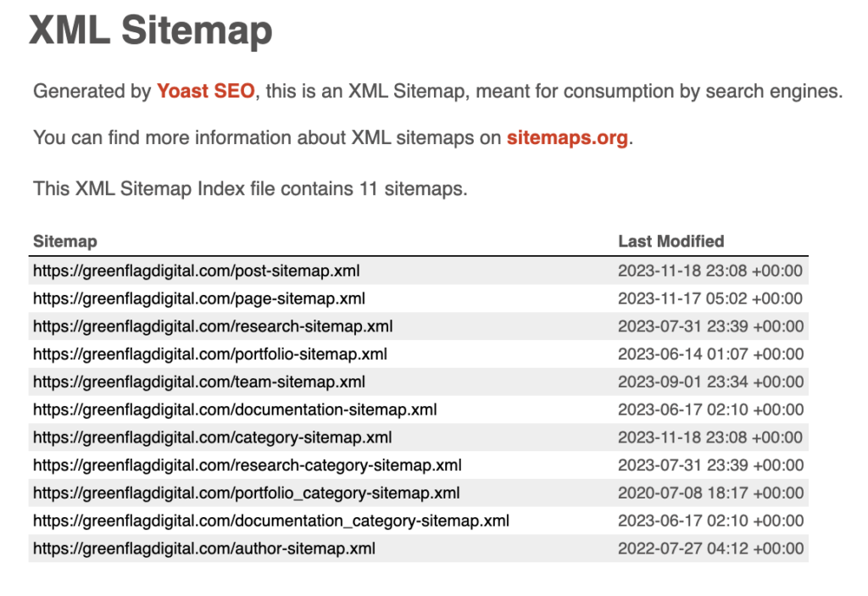
Task: Click the Sitemap column header
Action: [64, 241]
